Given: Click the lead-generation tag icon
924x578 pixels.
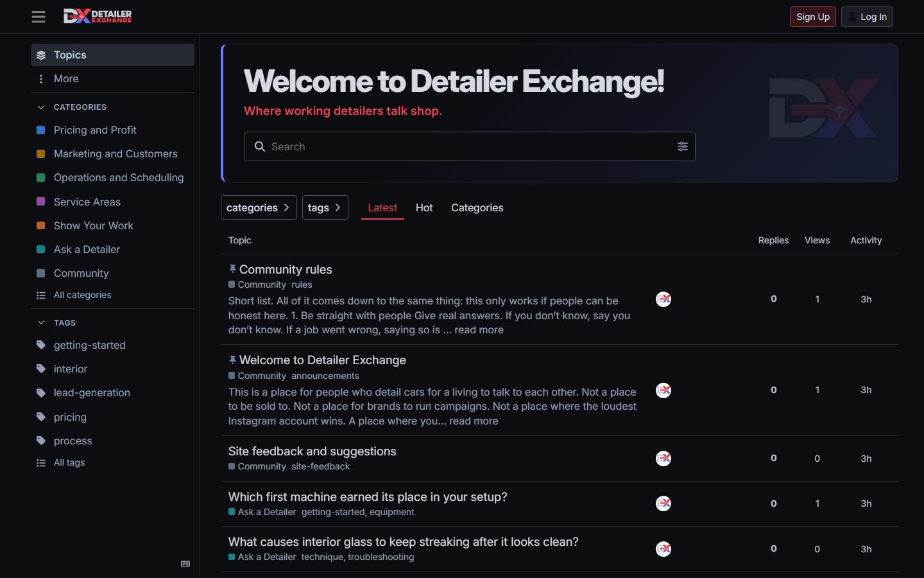Looking at the screenshot, I should (41, 392).
